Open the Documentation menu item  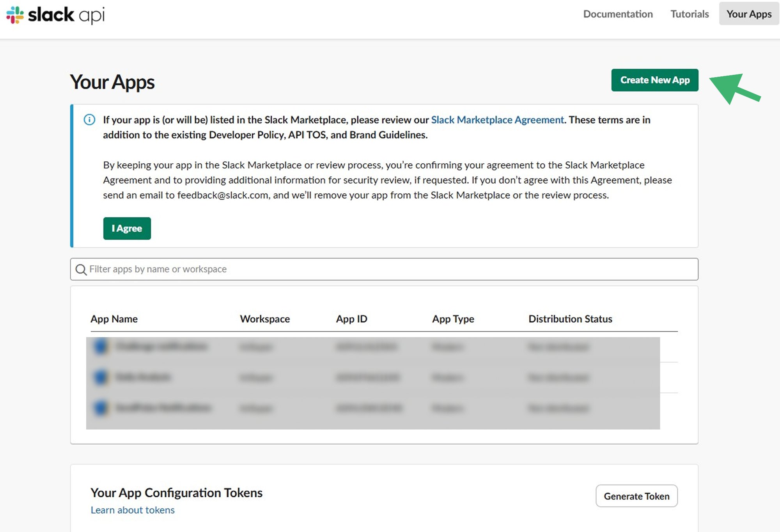point(617,14)
